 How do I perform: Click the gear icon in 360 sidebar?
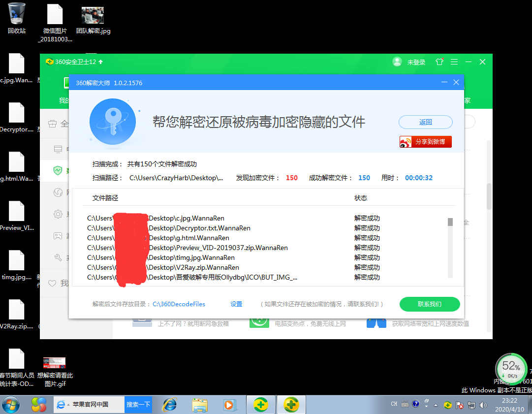tap(58, 214)
